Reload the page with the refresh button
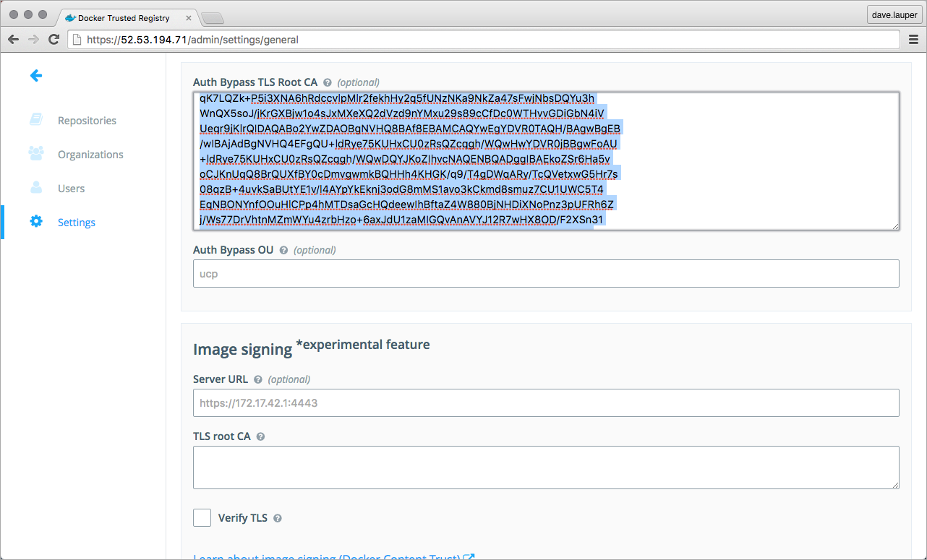Image resolution: width=927 pixels, height=560 pixels. click(54, 40)
